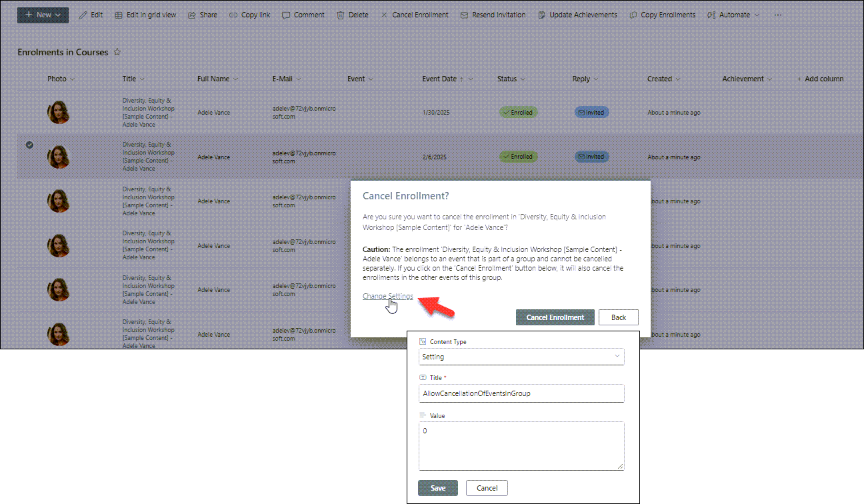Open the more commands ellipsis menu
The width and height of the screenshot is (864, 504).
(x=777, y=15)
